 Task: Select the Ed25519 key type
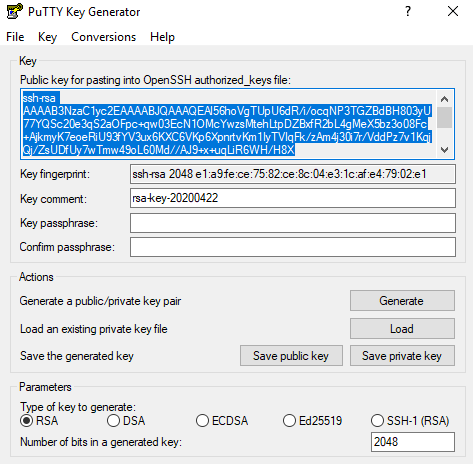pos(289,421)
